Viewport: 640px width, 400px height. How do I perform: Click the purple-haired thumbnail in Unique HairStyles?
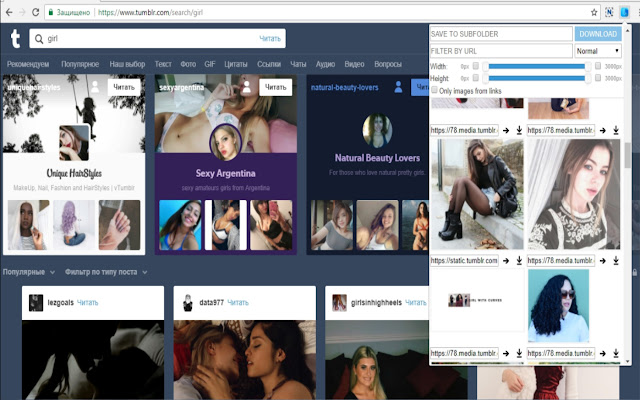(74, 225)
